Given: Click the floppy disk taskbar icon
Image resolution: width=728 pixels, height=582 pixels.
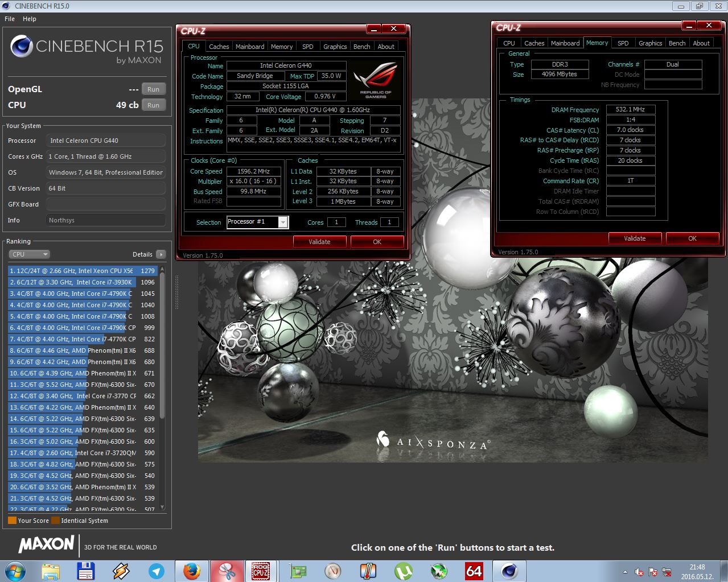Looking at the screenshot, I should pos(85,571).
